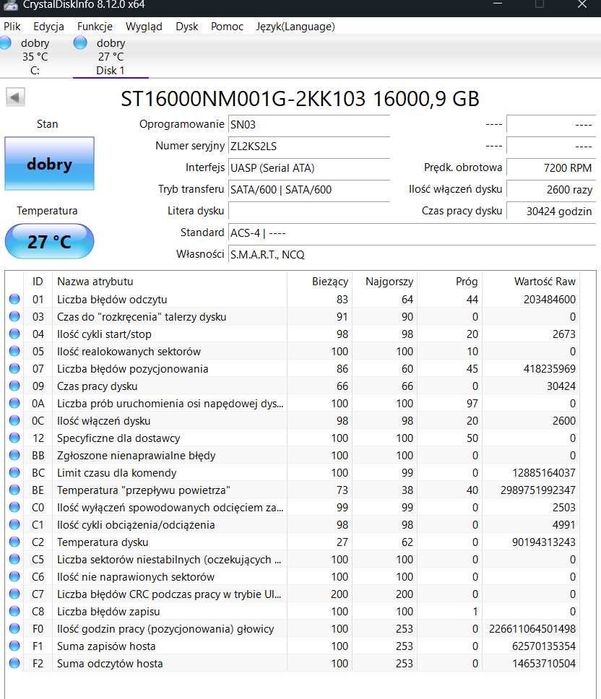Click the status icon for attribute C8

(15, 611)
